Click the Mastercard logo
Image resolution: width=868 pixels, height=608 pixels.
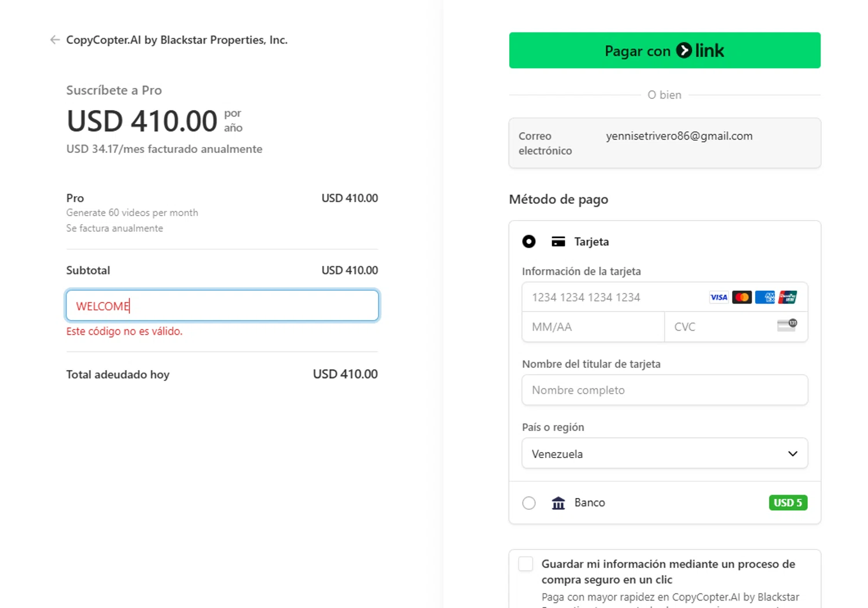[742, 297]
